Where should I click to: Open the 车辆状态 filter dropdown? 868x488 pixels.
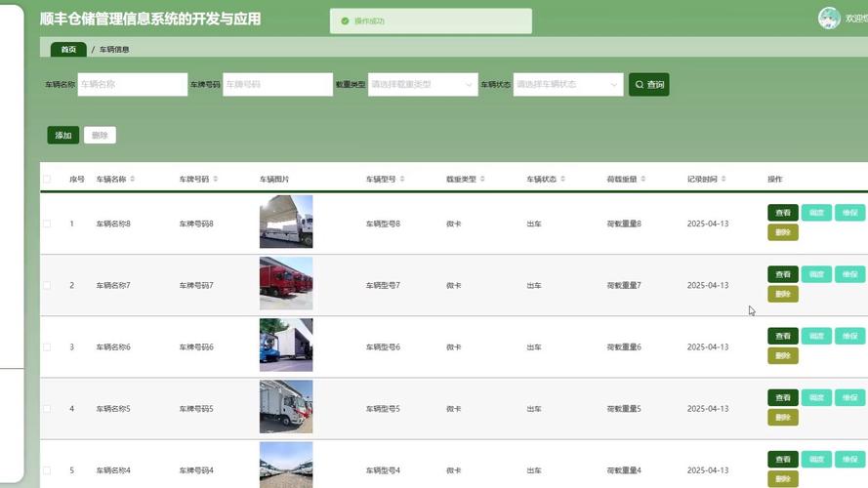click(x=568, y=85)
